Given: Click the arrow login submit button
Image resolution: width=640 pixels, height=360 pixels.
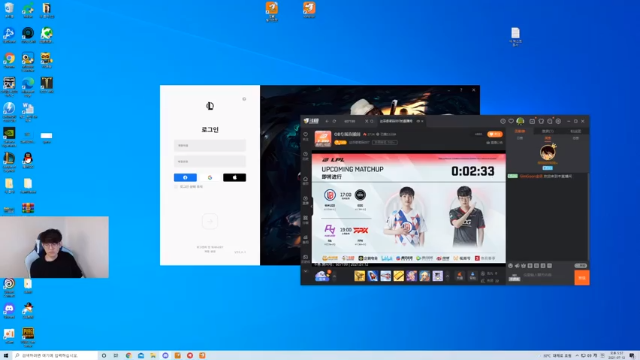Looking at the screenshot, I should click(x=210, y=221).
